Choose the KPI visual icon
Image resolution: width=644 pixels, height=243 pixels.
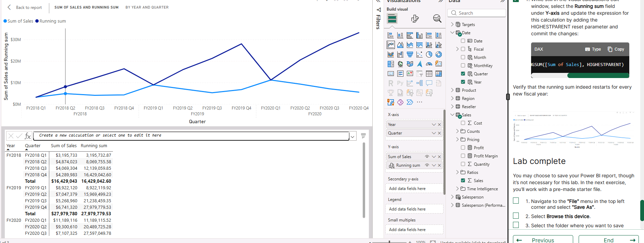click(410, 74)
